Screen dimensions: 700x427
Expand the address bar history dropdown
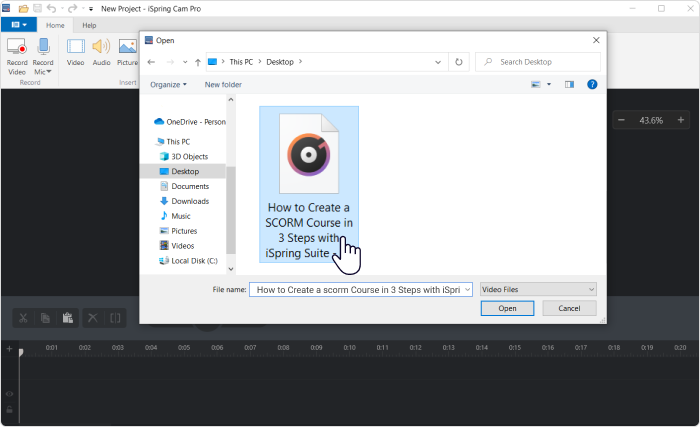438,63
